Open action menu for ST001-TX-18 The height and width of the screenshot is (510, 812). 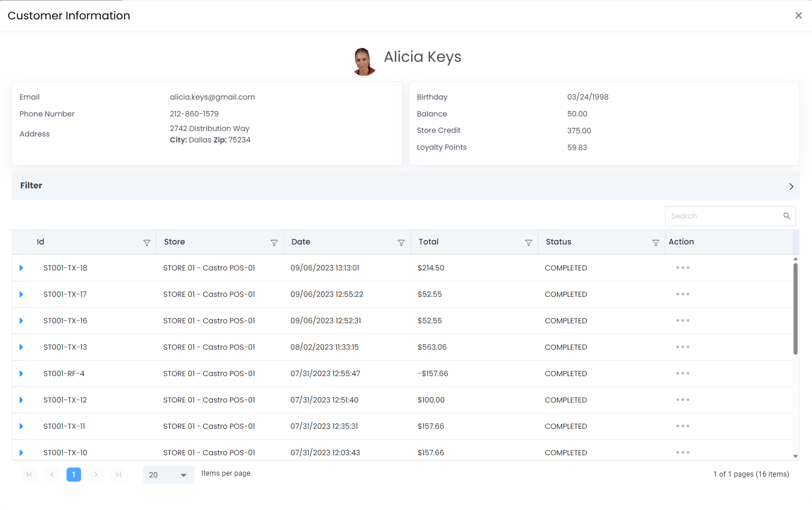pyautogui.click(x=682, y=268)
